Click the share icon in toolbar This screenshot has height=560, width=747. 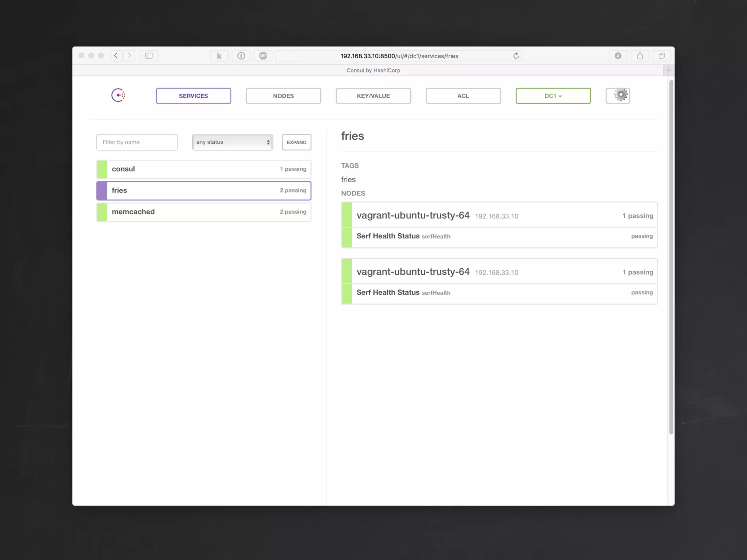[x=640, y=56]
